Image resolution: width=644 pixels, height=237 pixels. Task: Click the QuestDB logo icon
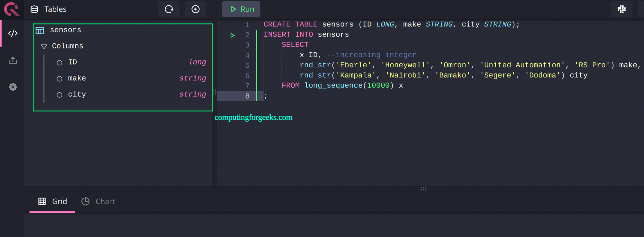point(12,9)
